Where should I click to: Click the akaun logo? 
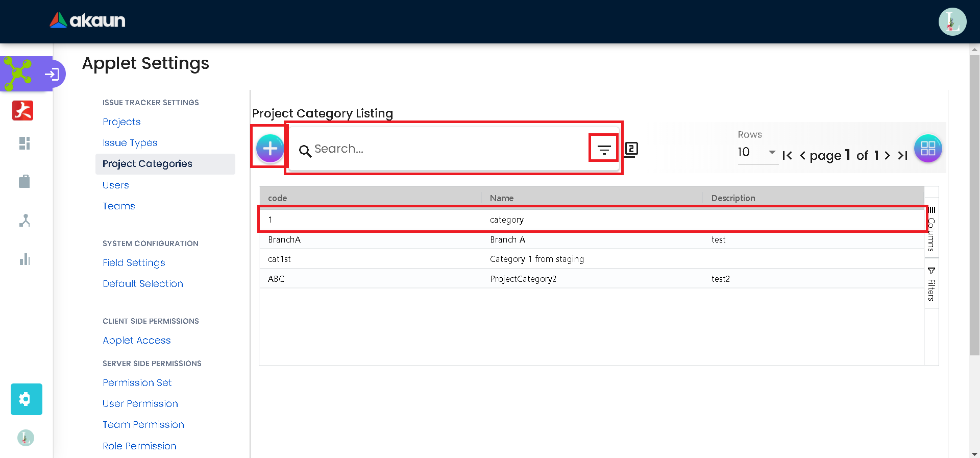pos(87,20)
